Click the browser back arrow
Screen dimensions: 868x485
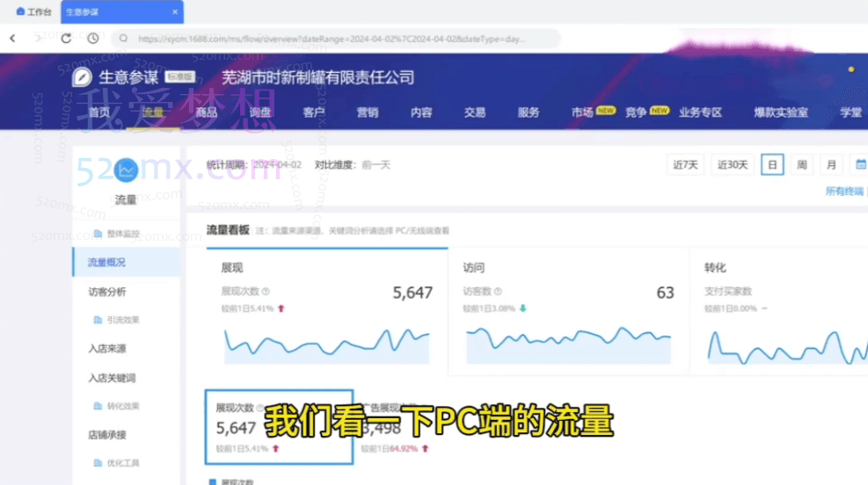[12, 39]
